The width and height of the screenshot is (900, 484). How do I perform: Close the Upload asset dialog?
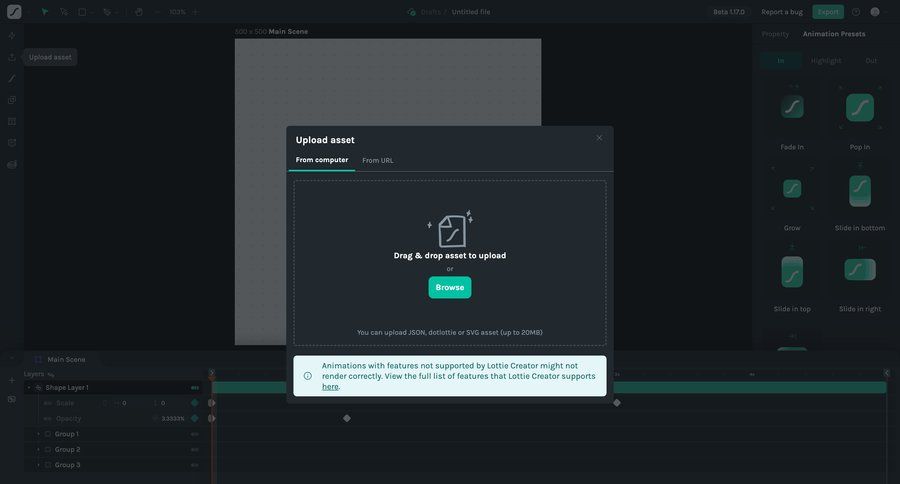(x=599, y=138)
